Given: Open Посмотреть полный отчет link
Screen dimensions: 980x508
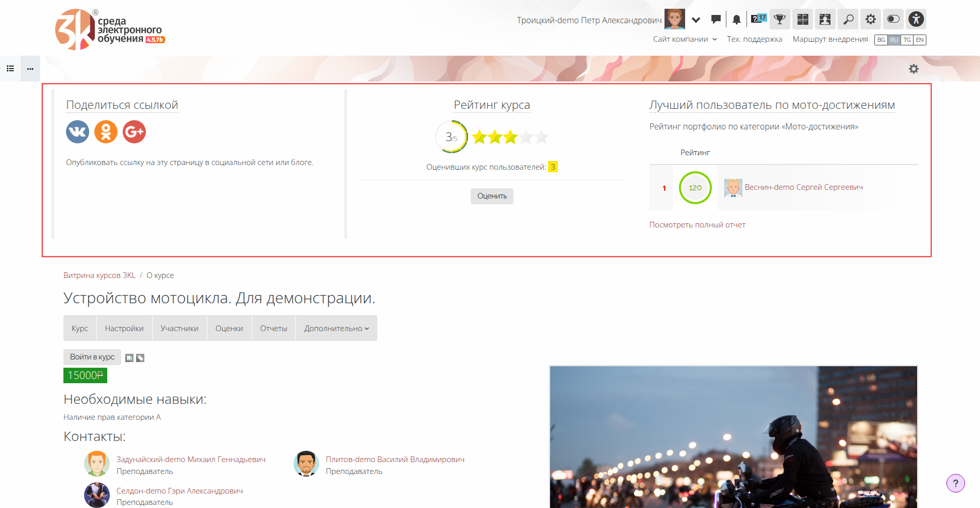Looking at the screenshot, I should [x=697, y=225].
